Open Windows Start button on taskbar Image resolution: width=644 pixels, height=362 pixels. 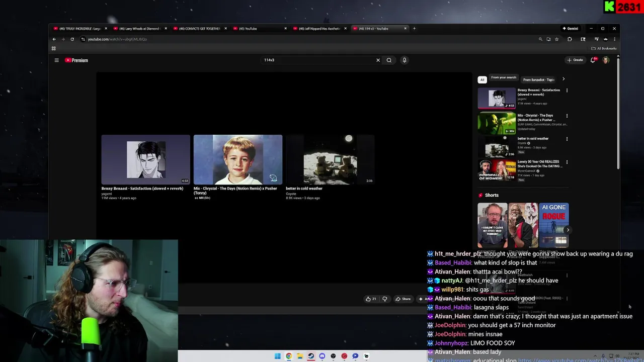coord(277,356)
